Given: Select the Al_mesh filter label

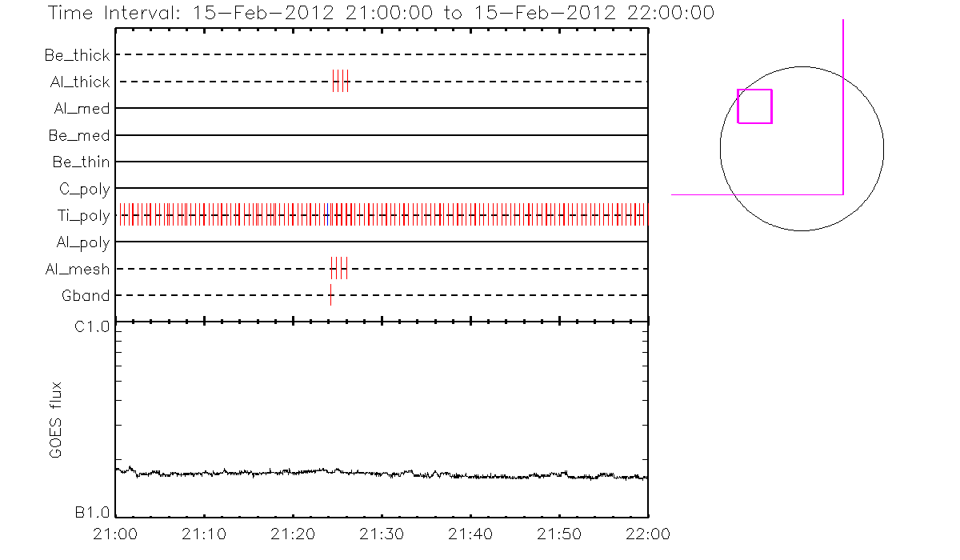Looking at the screenshot, I should point(78,269).
